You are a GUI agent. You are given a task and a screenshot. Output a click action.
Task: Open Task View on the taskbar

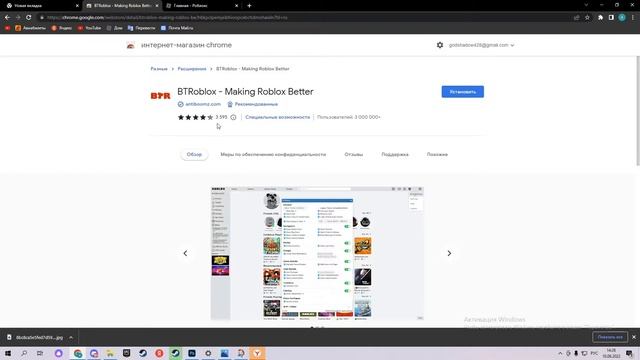[40, 353]
